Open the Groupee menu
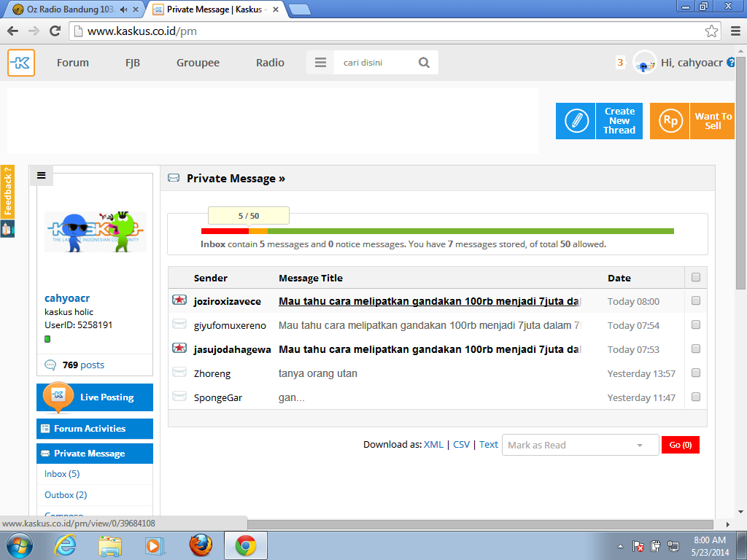The image size is (747, 560). point(198,63)
